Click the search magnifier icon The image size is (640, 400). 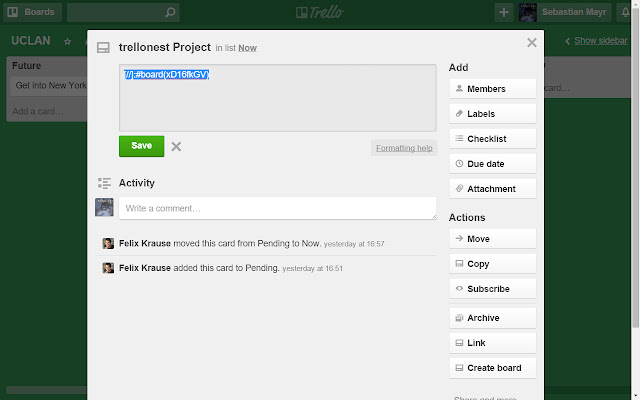[170, 12]
